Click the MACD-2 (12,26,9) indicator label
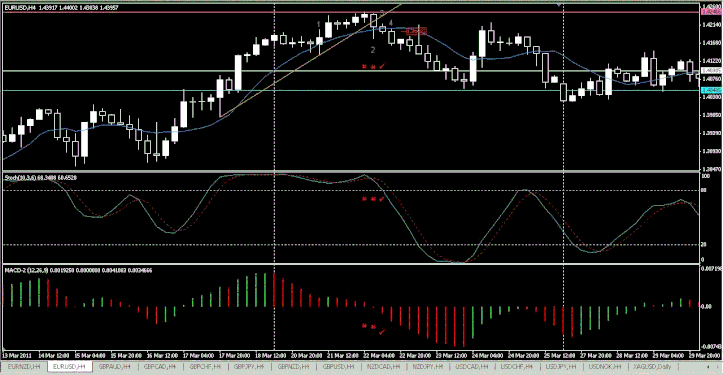The width and height of the screenshot is (723, 375). pyautogui.click(x=78, y=270)
